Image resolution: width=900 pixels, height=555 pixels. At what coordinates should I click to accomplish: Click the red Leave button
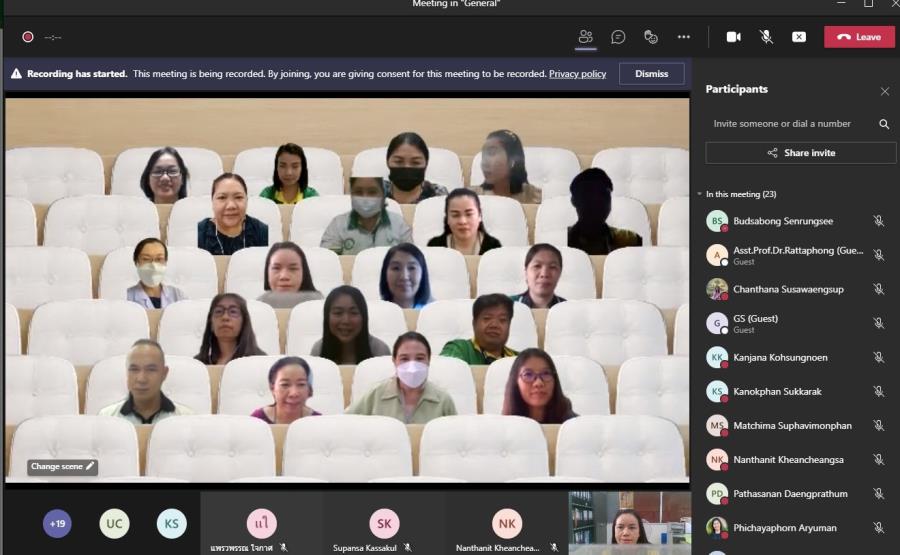859,37
